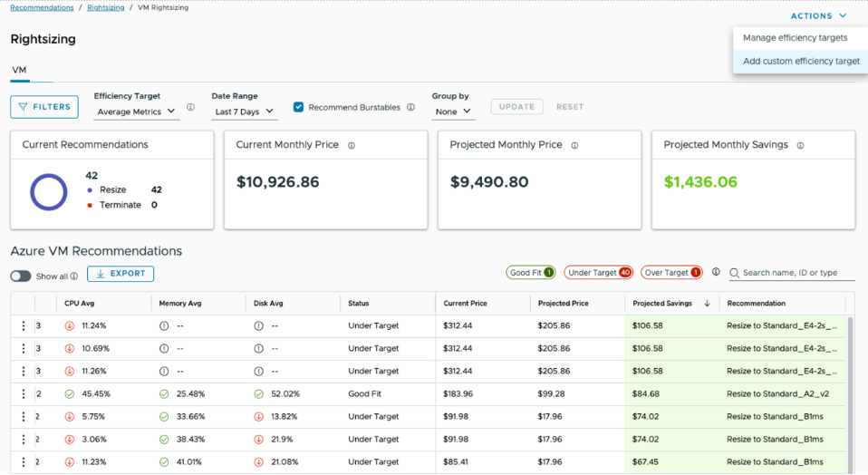Screen dimensions: 868x475
Task: Click sort arrow in Projected Savings column
Action: click(x=707, y=304)
